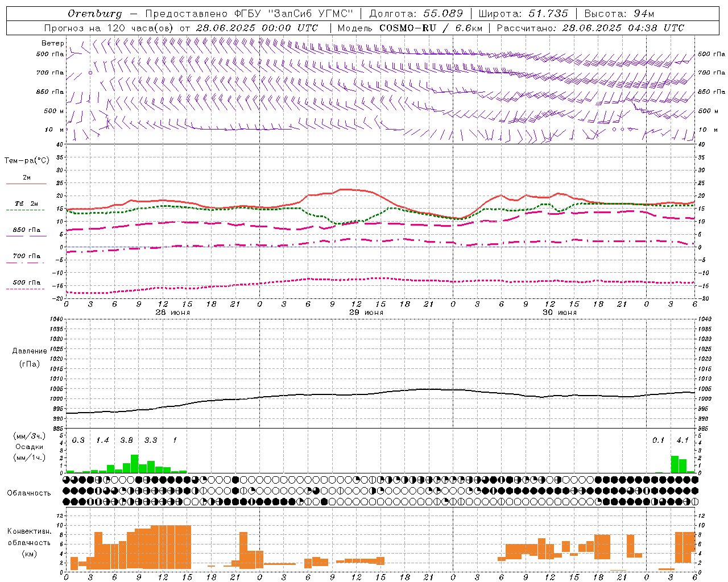Click the 'Облачность' cloud cover label
The width and height of the screenshot is (728, 582).
[29, 493]
